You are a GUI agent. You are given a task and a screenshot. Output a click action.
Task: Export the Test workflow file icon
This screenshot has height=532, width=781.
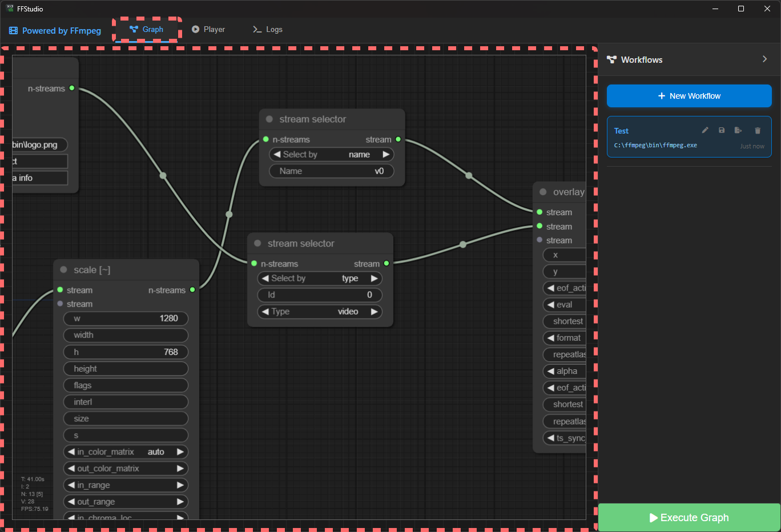point(738,130)
